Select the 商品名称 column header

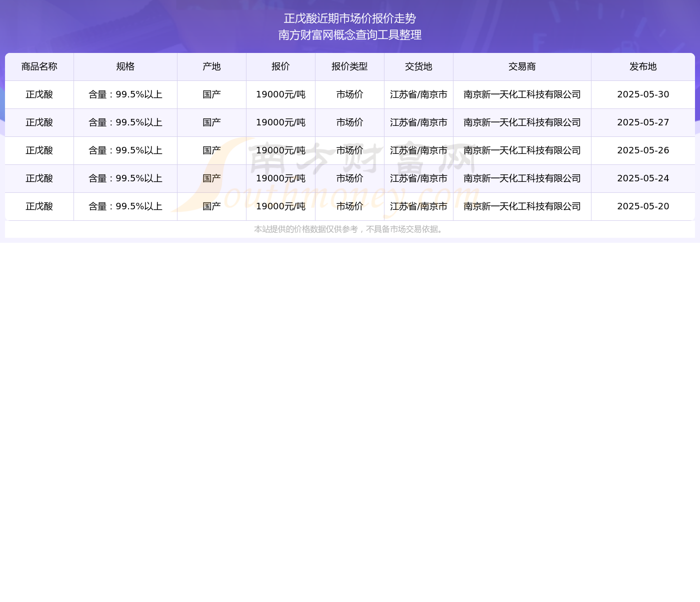coord(39,66)
